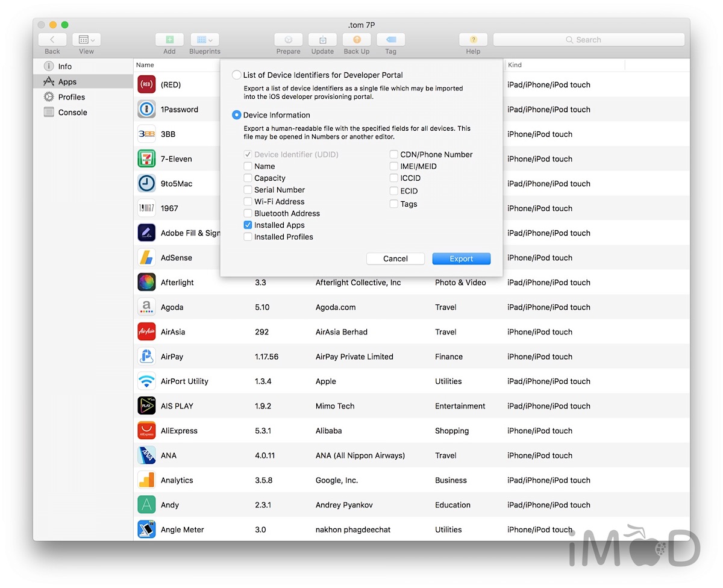Tick the IMEI/MEID checkbox

click(393, 166)
